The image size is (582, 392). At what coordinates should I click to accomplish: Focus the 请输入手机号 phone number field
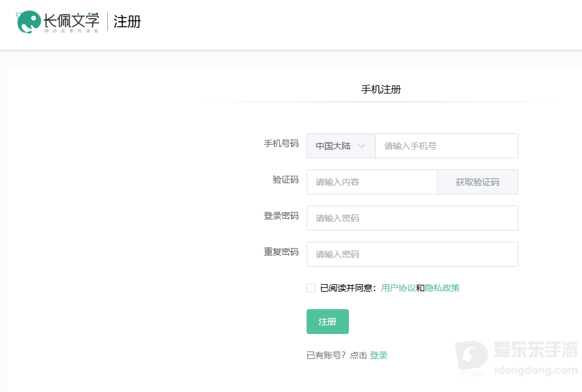pos(447,146)
